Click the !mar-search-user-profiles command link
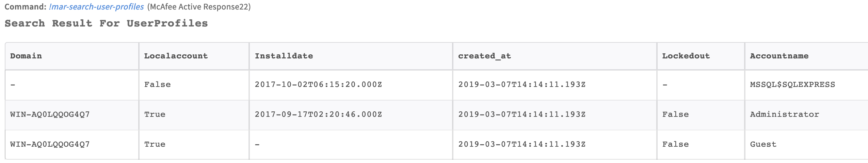868x163 pixels. tap(96, 7)
